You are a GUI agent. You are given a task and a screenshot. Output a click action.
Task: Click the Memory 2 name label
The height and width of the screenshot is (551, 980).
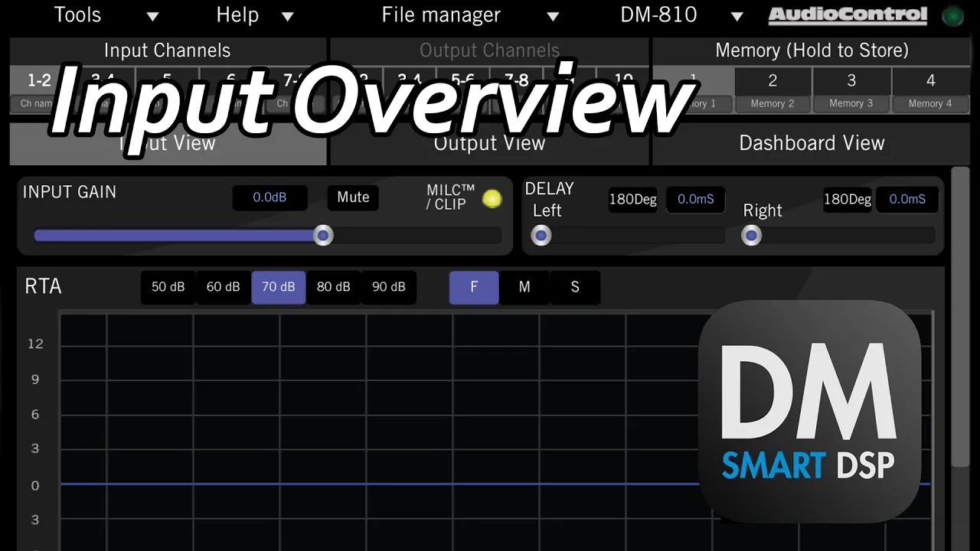point(773,104)
